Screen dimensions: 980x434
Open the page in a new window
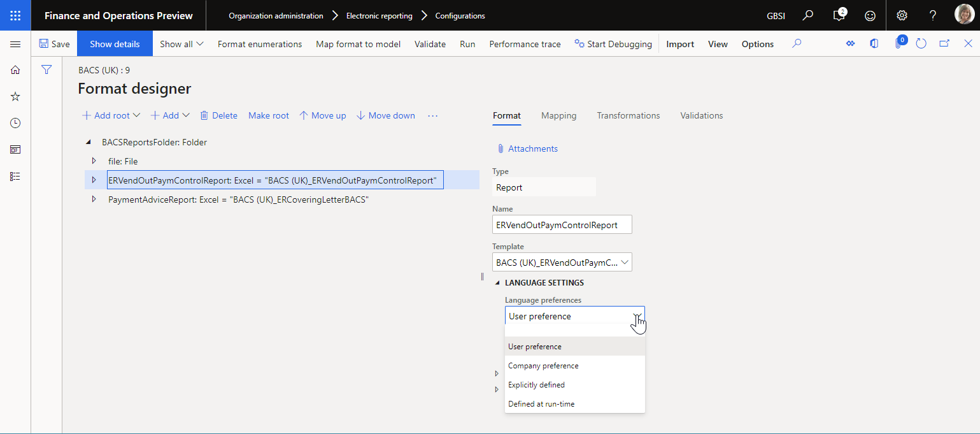pos(945,43)
